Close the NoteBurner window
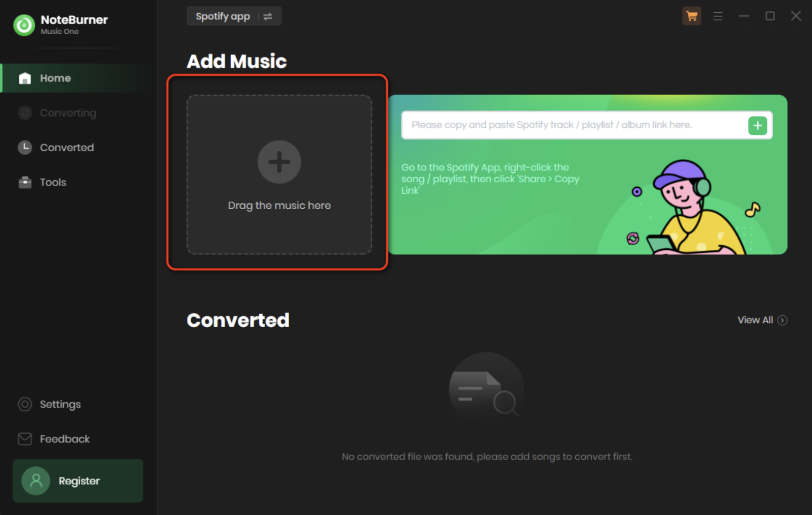Screen dimensions: 812x515 pyautogui.click(x=796, y=16)
